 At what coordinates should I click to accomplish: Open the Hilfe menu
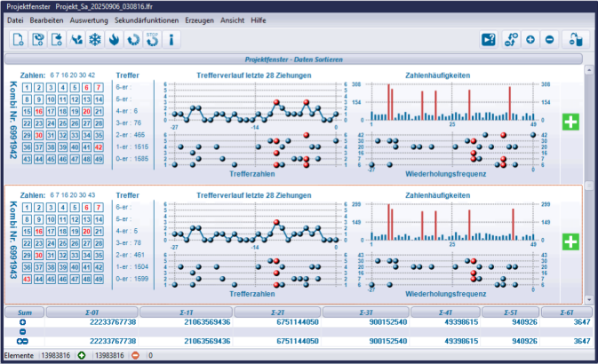259,20
